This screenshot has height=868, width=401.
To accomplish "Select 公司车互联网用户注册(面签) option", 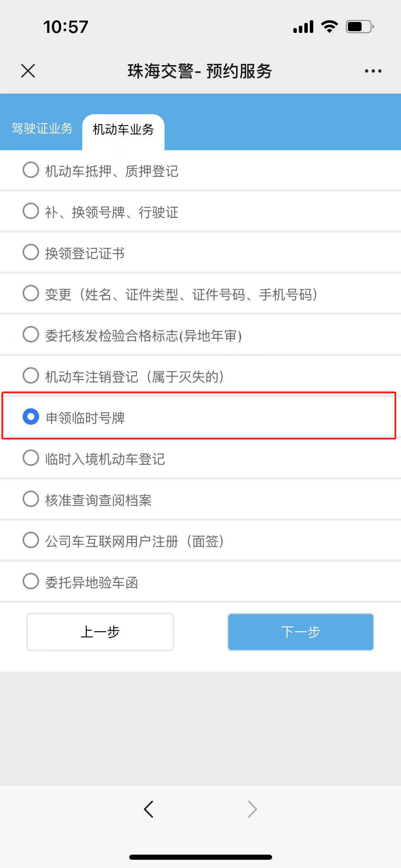I will (x=31, y=540).
